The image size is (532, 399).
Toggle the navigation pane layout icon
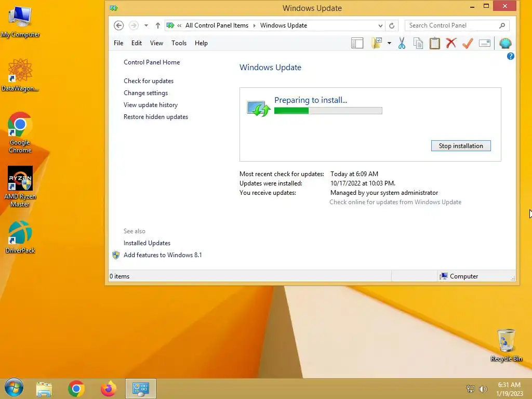(357, 43)
